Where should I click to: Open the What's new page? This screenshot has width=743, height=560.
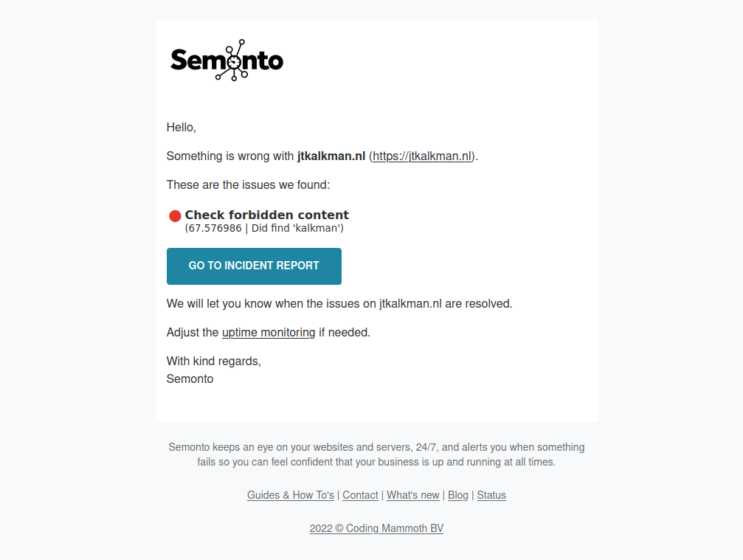[x=412, y=495]
